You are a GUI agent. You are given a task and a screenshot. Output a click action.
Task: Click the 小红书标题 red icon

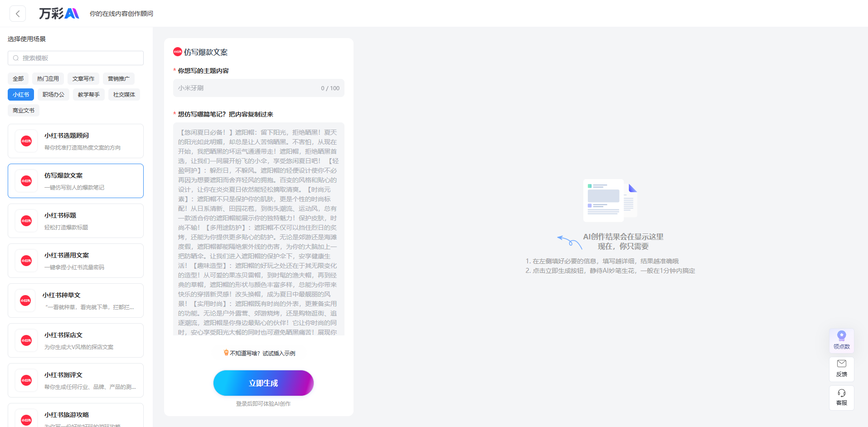point(26,221)
